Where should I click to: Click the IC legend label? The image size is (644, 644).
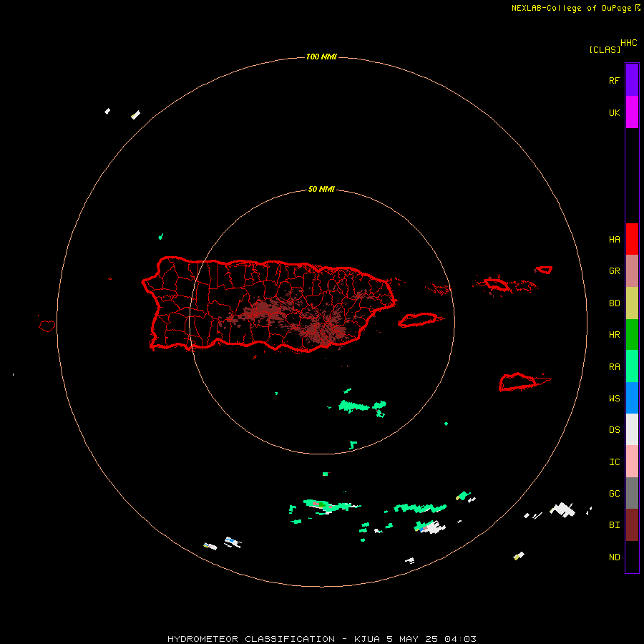614,462
